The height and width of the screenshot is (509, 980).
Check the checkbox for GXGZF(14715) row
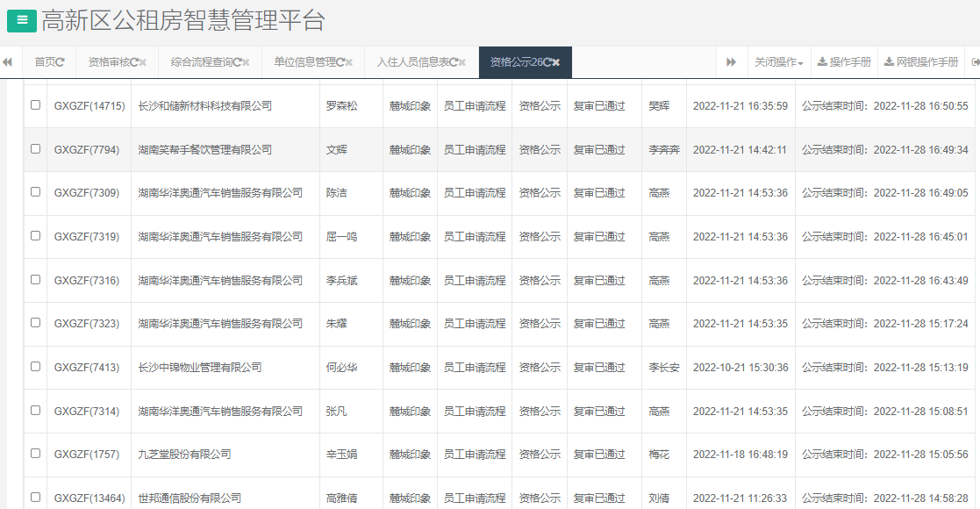[x=35, y=105]
